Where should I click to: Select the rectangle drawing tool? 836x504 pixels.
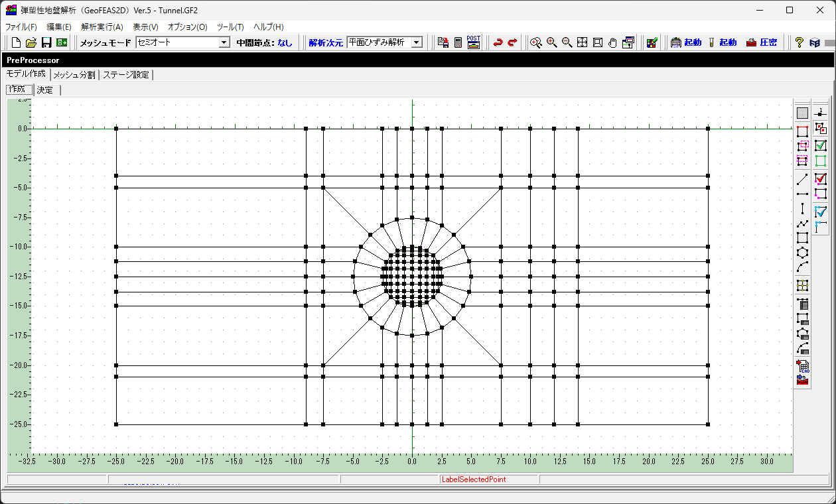click(x=802, y=238)
